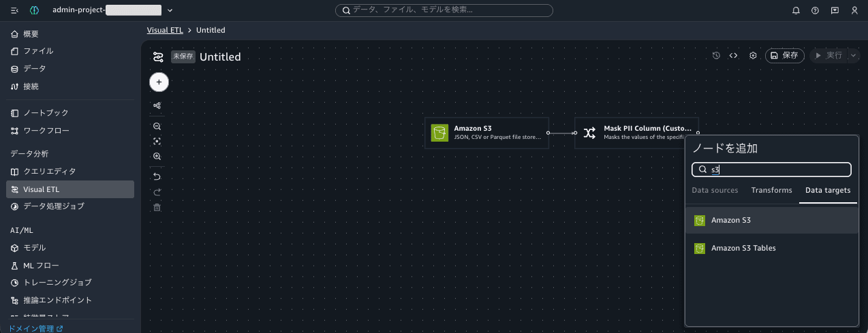Collapse the left navigation menu

14,10
